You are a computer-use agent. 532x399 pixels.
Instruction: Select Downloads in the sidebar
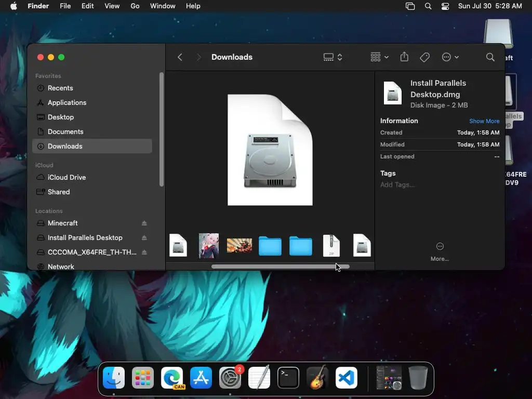coord(92,146)
